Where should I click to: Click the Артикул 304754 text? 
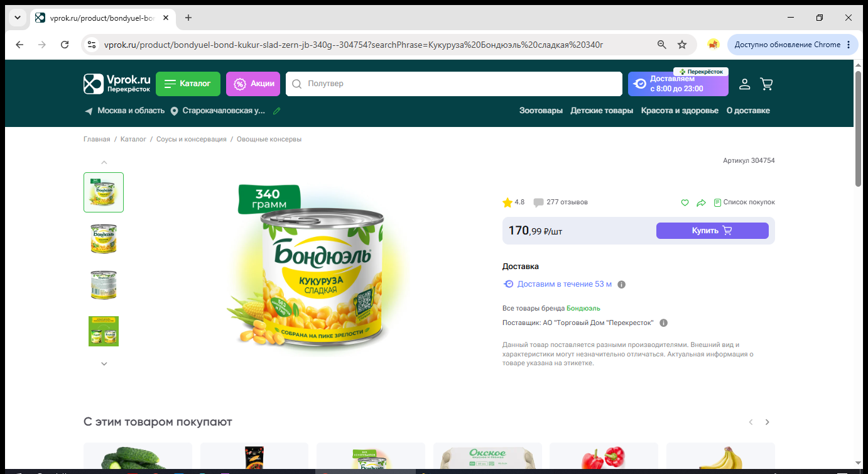coord(749,161)
